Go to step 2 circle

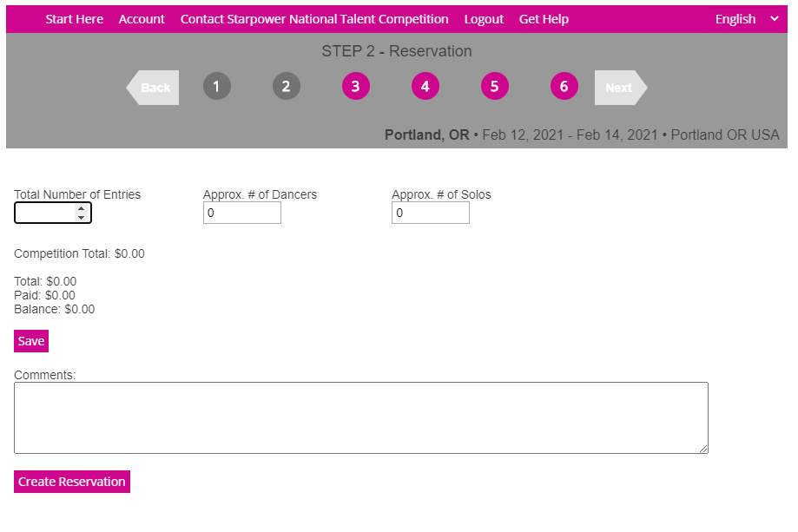(x=286, y=87)
